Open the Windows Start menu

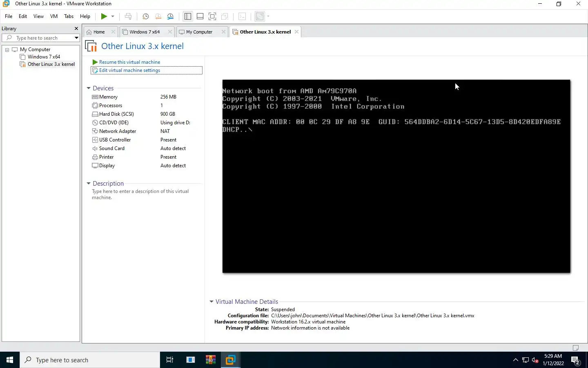coord(10,360)
